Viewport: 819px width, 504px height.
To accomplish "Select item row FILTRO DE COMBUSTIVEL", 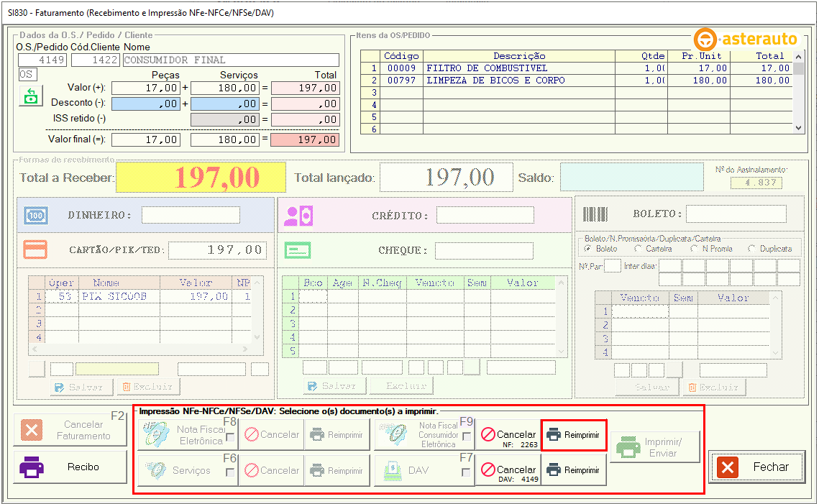I will pos(577,68).
